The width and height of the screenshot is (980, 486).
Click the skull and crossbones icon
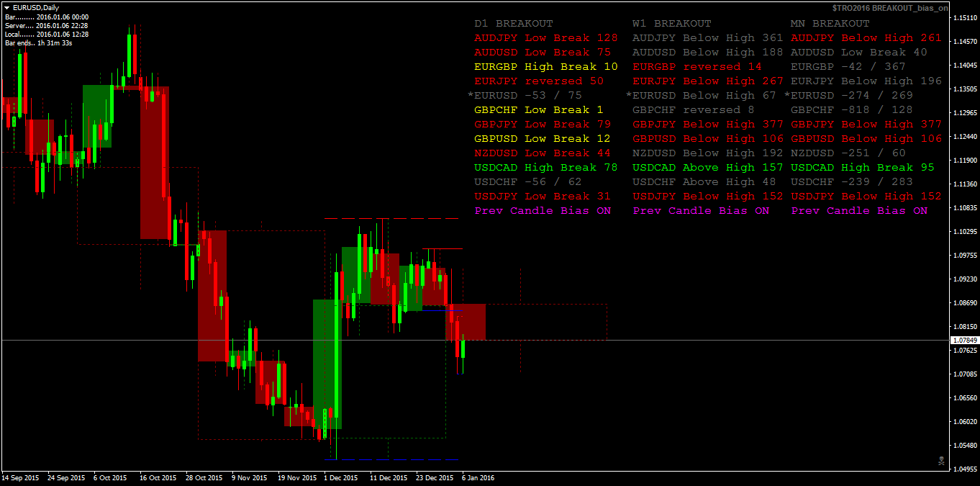click(941, 460)
